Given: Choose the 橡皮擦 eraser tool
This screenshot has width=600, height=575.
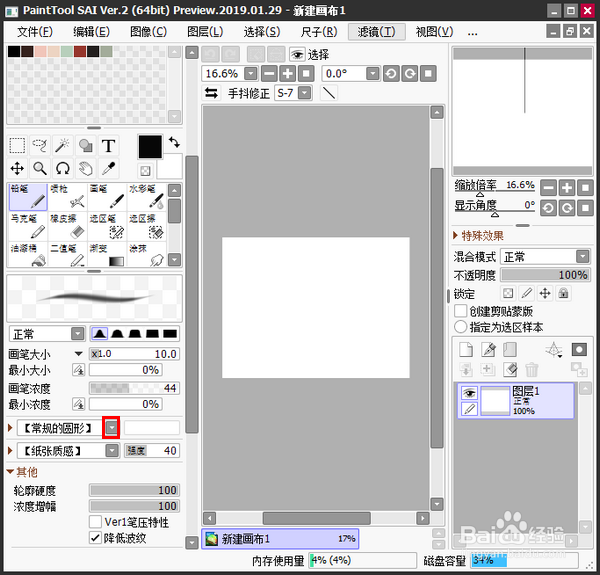Looking at the screenshot, I should [68, 226].
